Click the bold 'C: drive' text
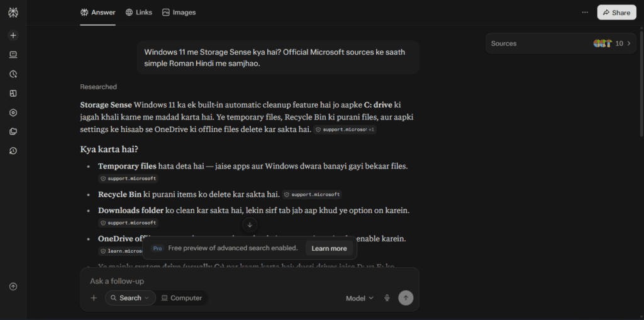This screenshot has width=644, height=320. point(378,105)
